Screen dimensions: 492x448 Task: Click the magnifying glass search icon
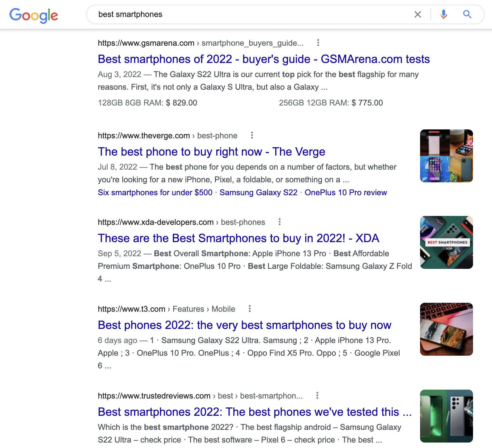[467, 14]
